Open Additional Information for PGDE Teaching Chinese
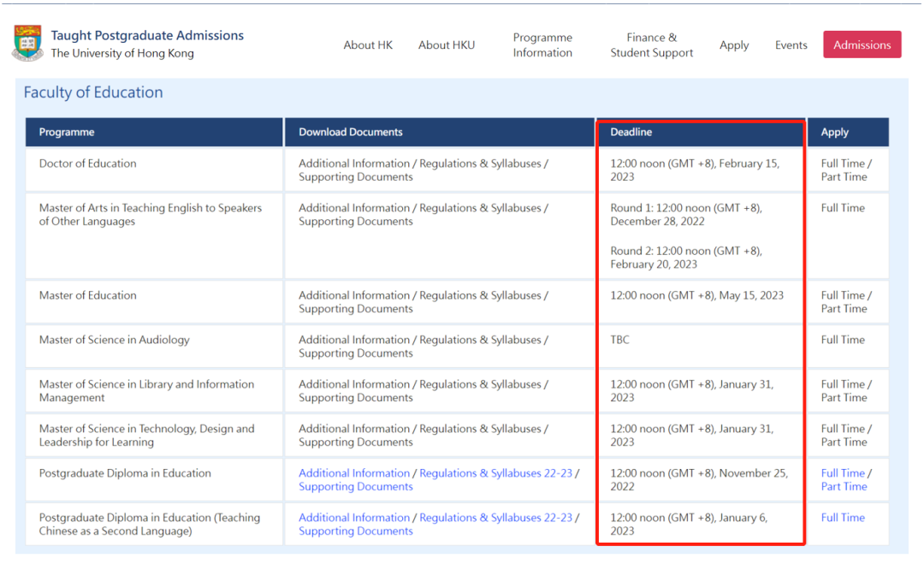This screenshot has height=570, width=924. pyautogui.click(x=354, y=517)
